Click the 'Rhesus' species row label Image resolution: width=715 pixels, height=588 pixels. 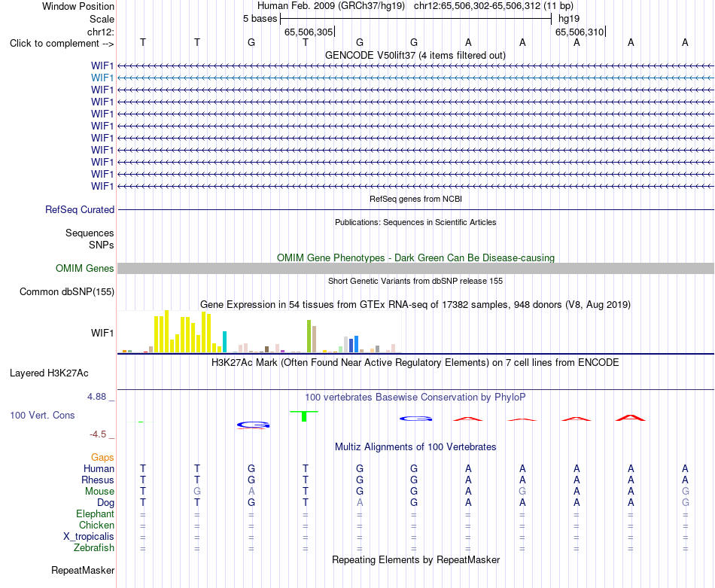point(98,480)
